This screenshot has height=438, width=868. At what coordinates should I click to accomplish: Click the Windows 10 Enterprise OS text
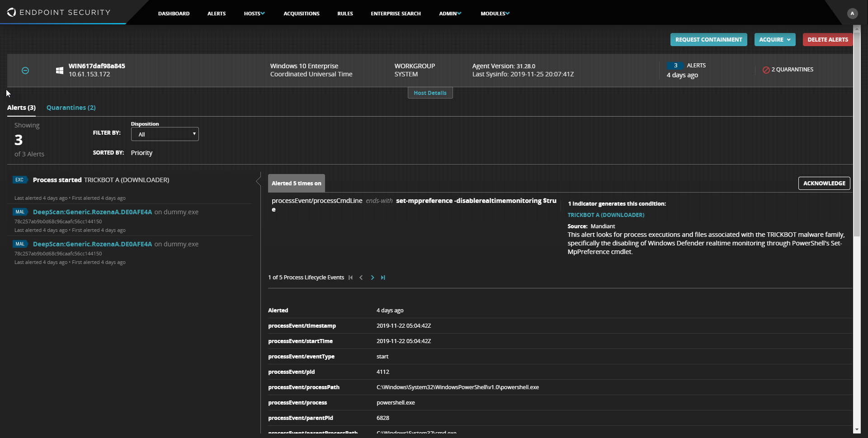click(304, 66)
